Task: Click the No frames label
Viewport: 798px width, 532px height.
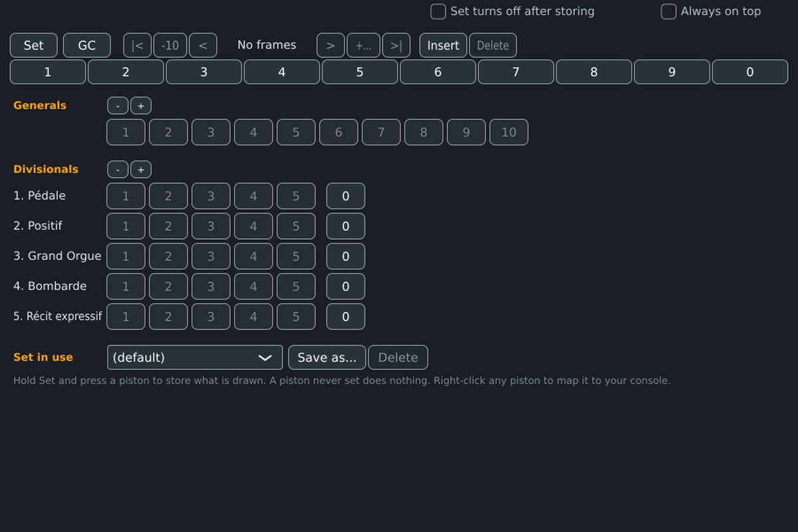Action: [267, 45]
